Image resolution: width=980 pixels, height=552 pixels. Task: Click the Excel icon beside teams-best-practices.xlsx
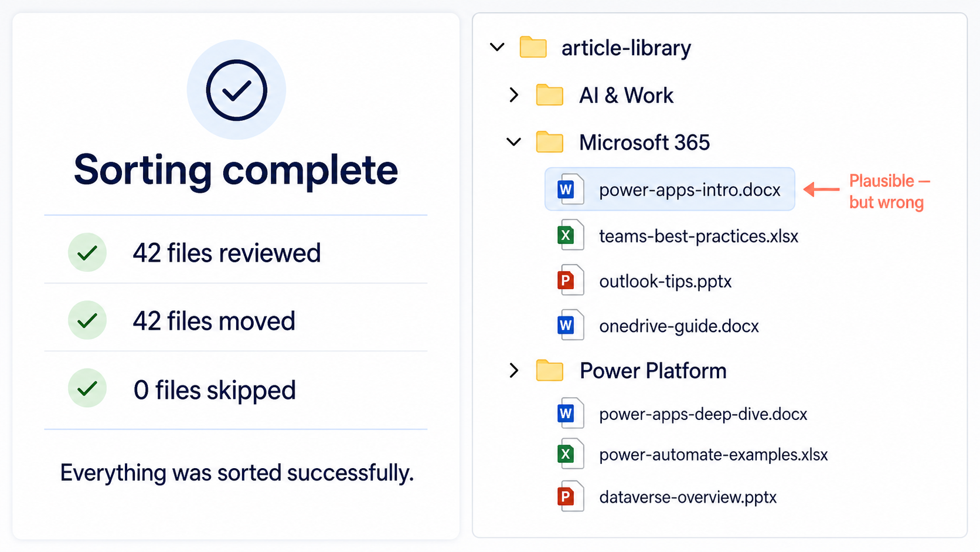[570, 235]
